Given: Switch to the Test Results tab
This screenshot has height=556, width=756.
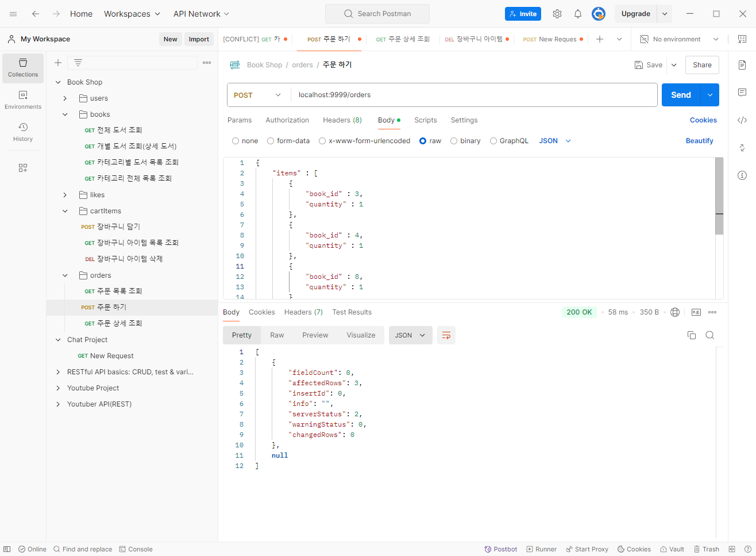Looking at the screenshot, I should click(352, 312).
